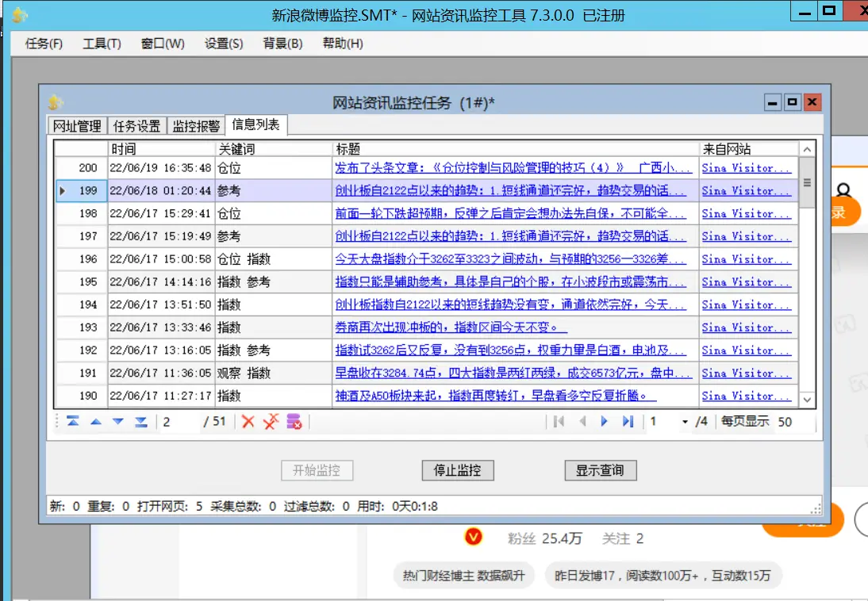Switch to the 网址管理 tab
Screen dimensions: 868x601
[76, 124]
